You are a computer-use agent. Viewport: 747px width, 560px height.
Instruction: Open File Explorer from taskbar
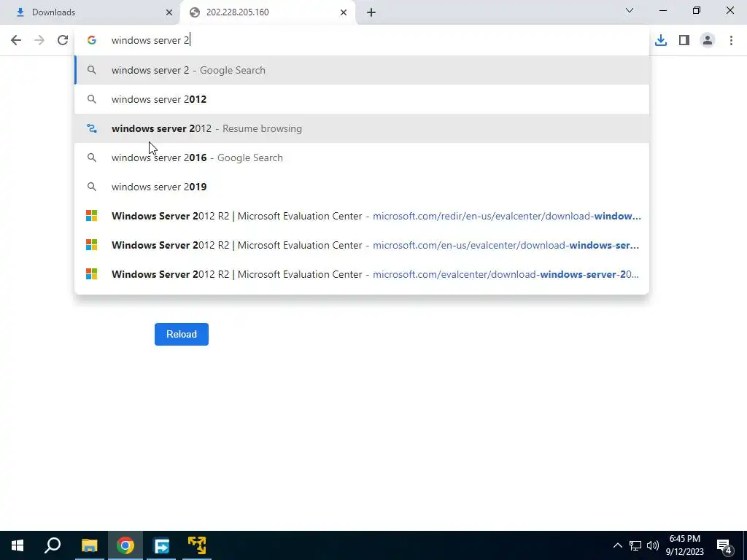tap(89, 545)
